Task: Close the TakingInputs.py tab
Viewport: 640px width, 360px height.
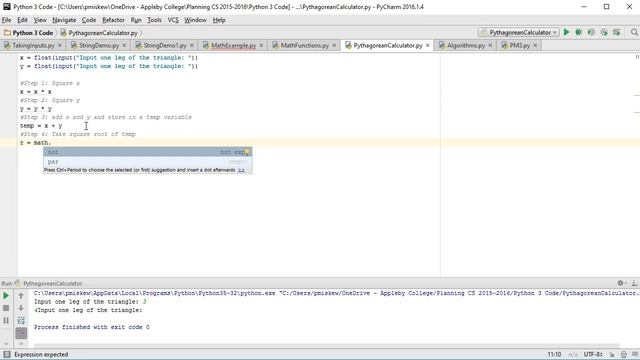Action: pos(60,45)
